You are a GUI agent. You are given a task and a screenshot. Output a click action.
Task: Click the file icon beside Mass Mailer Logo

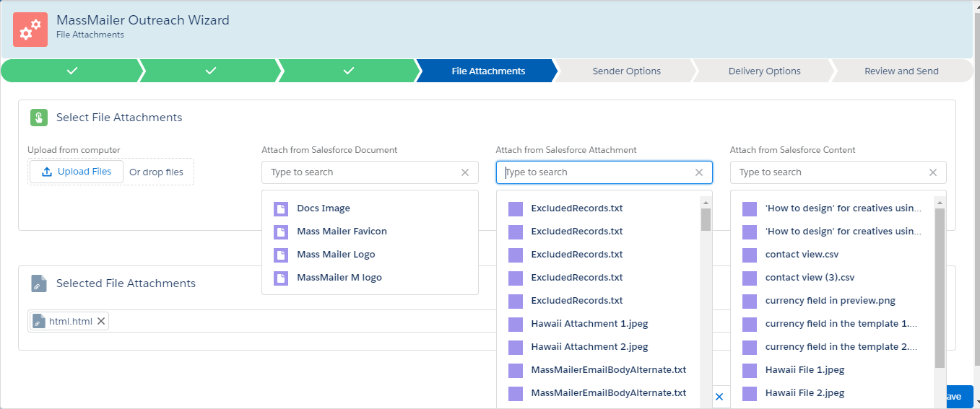click(281, 255)
